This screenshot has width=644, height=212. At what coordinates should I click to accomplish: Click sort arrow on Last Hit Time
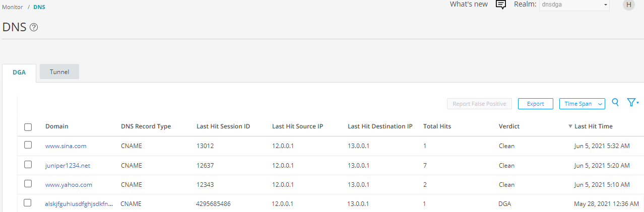click(570, 126)
